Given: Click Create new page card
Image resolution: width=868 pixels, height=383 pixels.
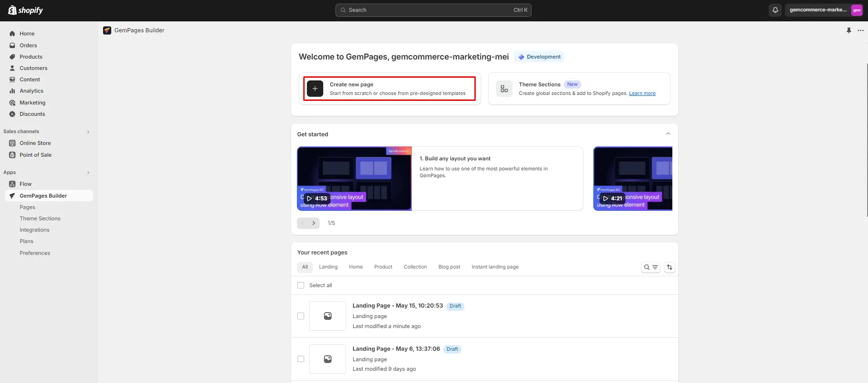Looking at the screenshot, I should coord(390,89).
